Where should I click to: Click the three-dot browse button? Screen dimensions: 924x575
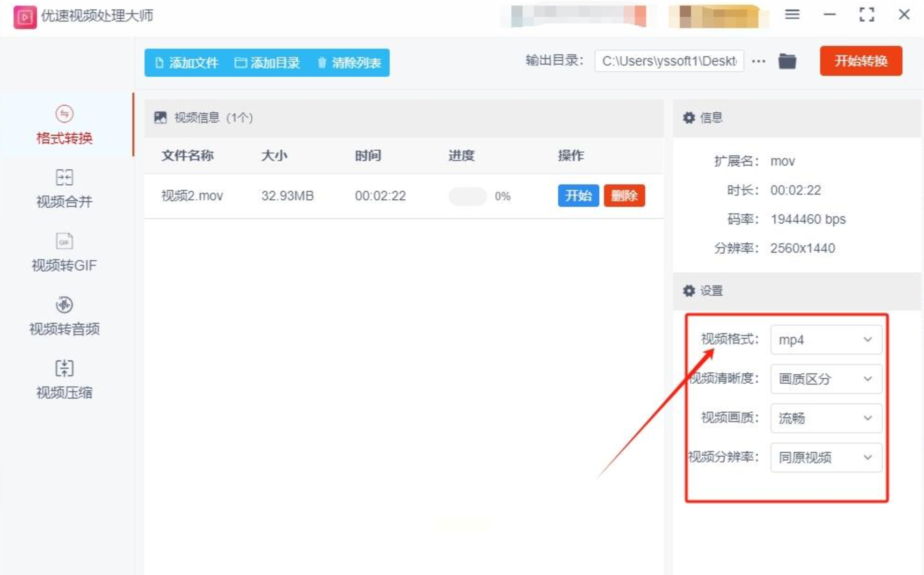[758, 61]
